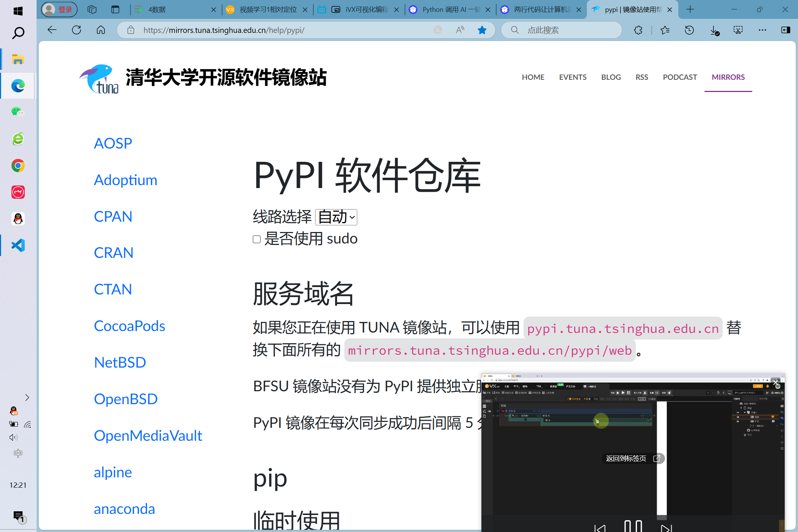Open RSS in site navigation
Screen dimensions: 798x532
642,77
